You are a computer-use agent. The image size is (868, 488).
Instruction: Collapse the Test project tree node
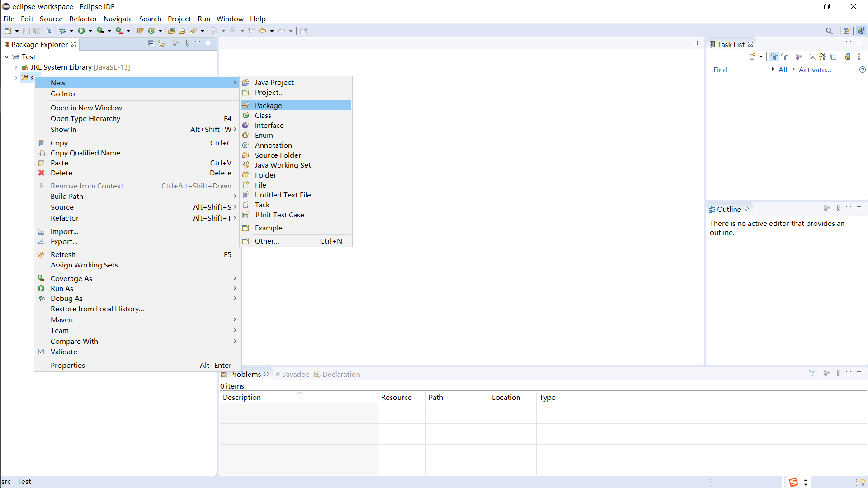7,57
